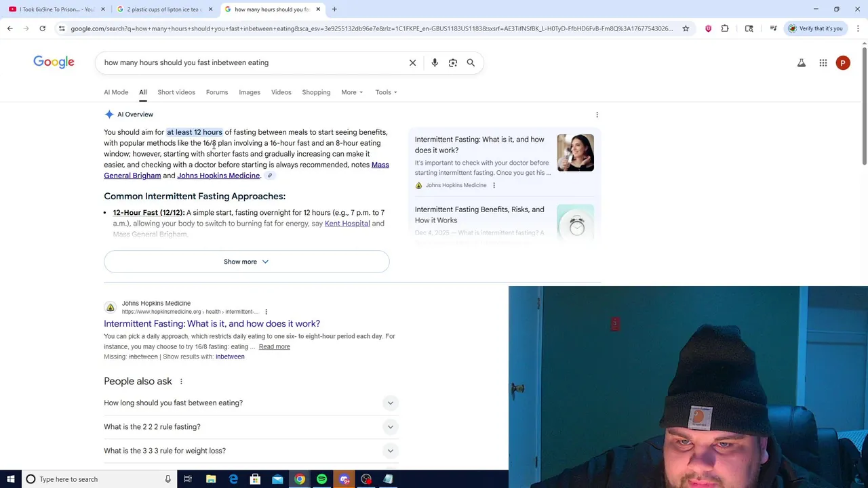Click the source link chip after Johns Hopkins Medicine
Image resolution: width=868 pixels, height=488 pixels.
tap(270, 176)
